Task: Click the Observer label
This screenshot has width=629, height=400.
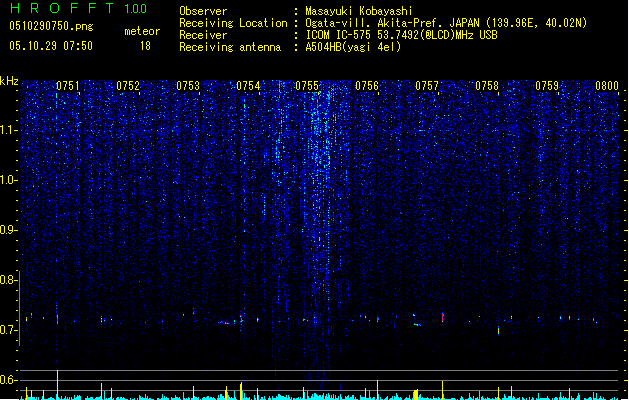Action: [x=203, y=11]
